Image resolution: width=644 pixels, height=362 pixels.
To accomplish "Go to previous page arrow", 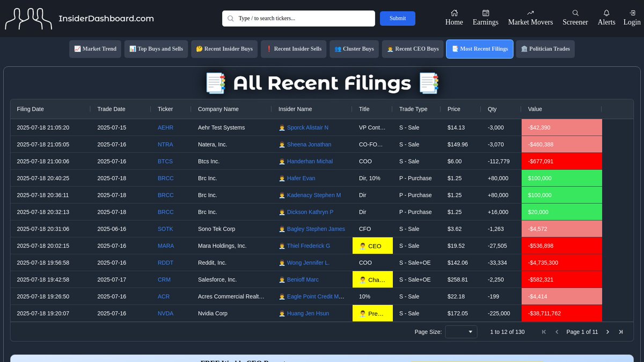I will tap(557, 332).
